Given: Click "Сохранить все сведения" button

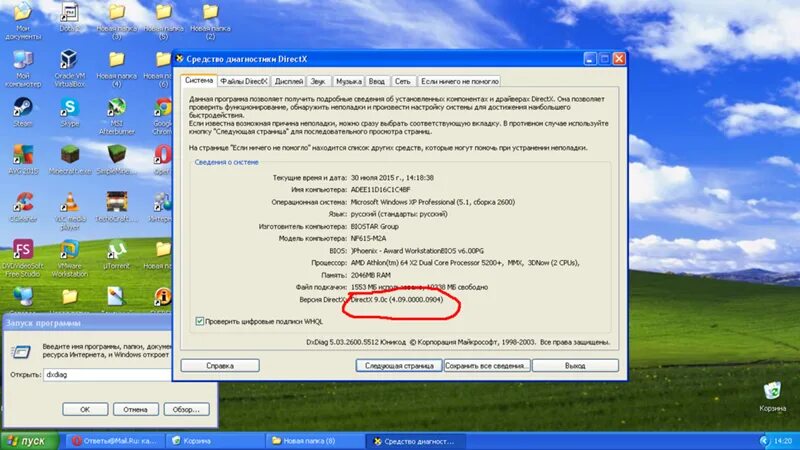Looking at the screenshot, I should (x=487, y=365).
